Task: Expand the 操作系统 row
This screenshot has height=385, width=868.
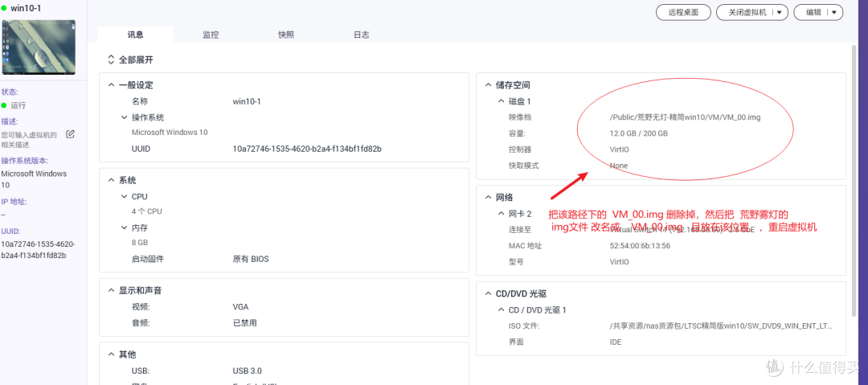Action: pos(124,117)
